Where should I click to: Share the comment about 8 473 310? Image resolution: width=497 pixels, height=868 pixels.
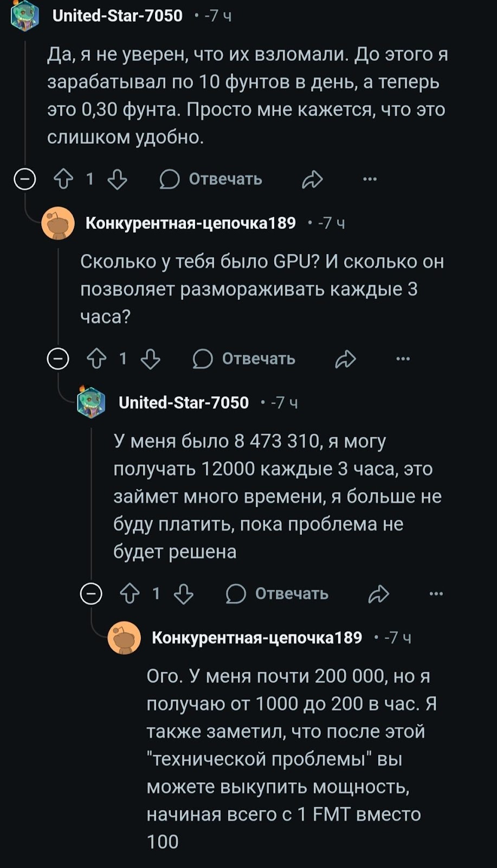pyautogui.click(x=378, y=593)
